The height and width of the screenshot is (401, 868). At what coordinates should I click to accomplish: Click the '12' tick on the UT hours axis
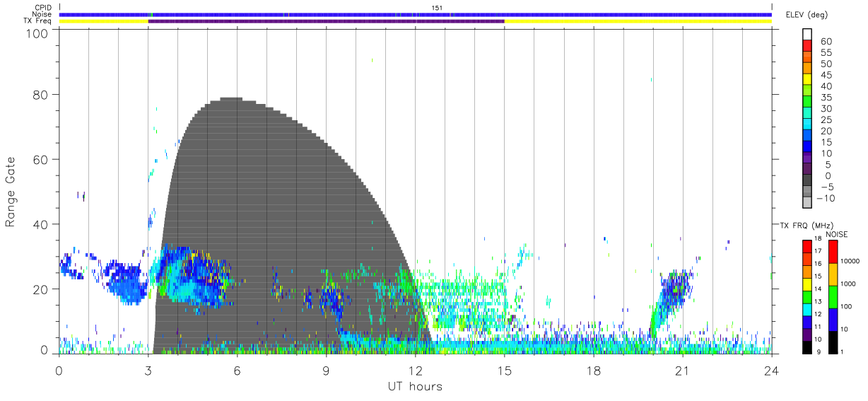416,371
